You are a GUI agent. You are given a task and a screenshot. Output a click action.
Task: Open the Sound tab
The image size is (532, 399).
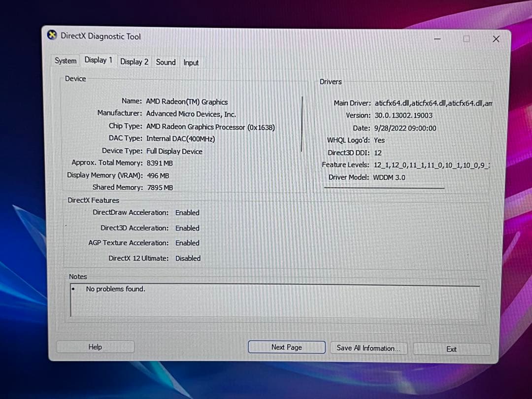click(x=166, y=62)
